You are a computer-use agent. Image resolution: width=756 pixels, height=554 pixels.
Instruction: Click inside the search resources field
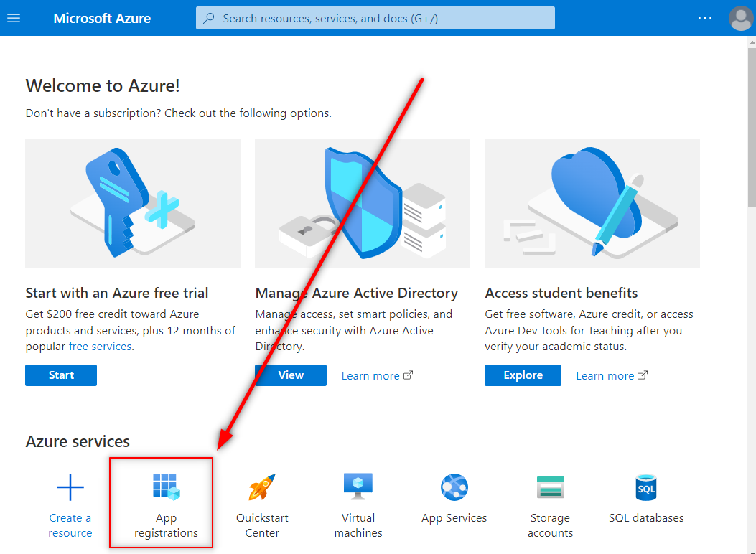coord(373,18)
